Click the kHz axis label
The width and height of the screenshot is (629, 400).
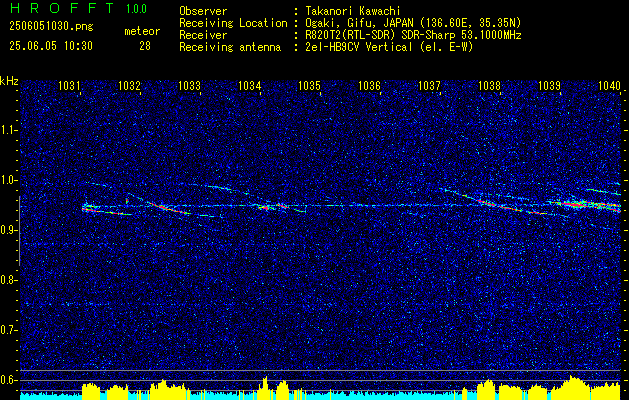9,81
